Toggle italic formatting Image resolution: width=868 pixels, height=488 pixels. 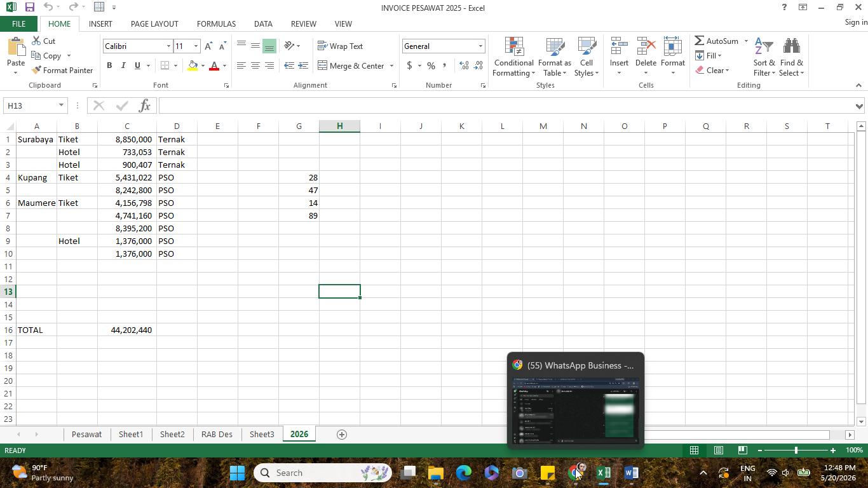[x=123, y=65]
